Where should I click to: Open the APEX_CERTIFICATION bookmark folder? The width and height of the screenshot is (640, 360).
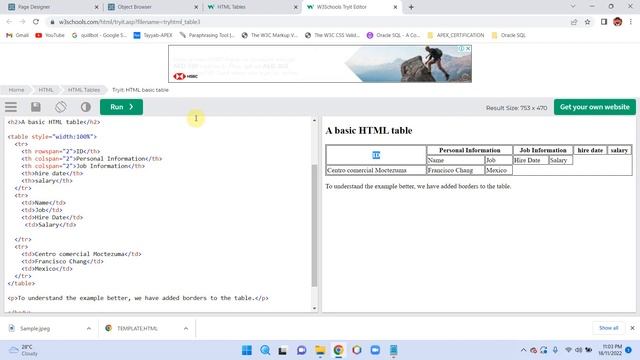(x=456, y=35)
